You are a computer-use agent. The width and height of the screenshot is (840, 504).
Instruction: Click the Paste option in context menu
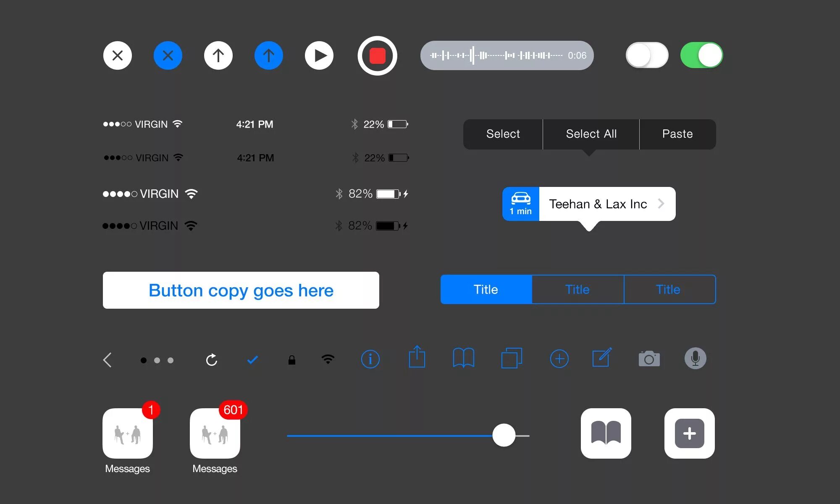pyautogui.click(x=676, y=133)
